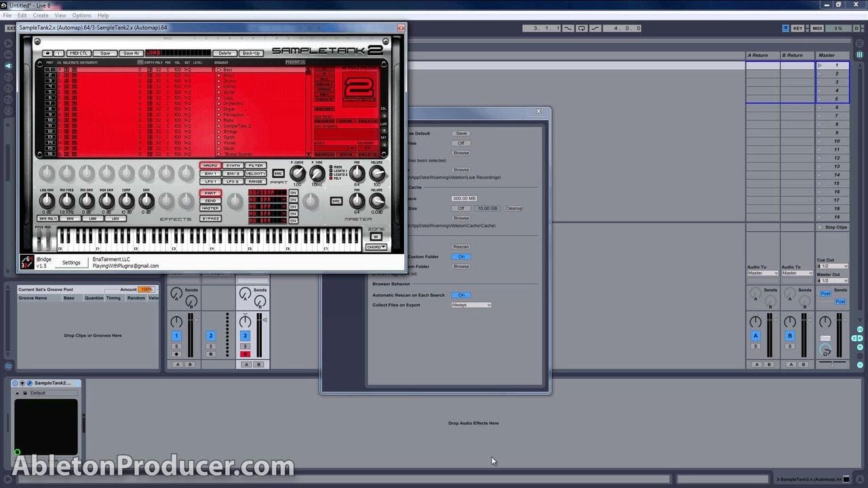Click save preset icon beside Default

pyautogui.click(x=25, y=393)
